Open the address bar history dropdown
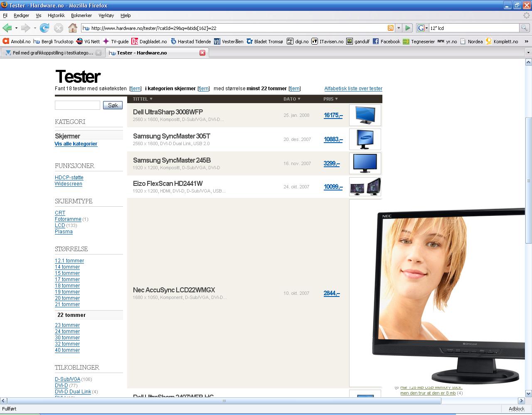This screenshot has width=532, height=415. point(399,28)
